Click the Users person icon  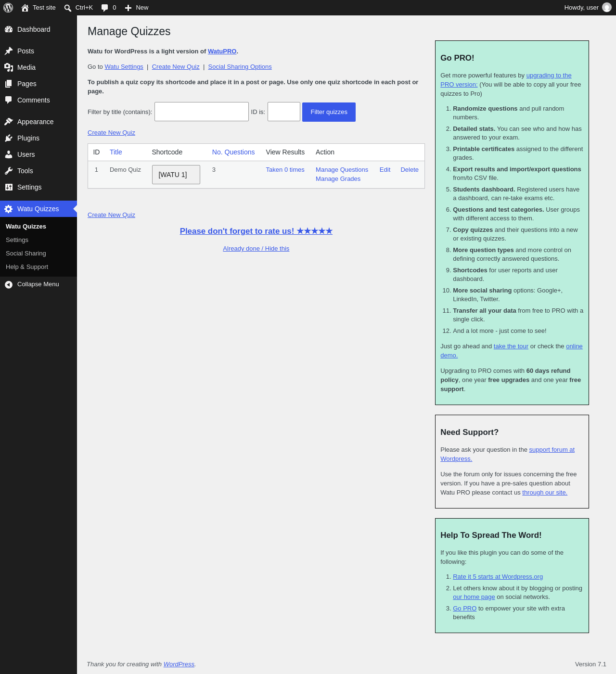9,154
